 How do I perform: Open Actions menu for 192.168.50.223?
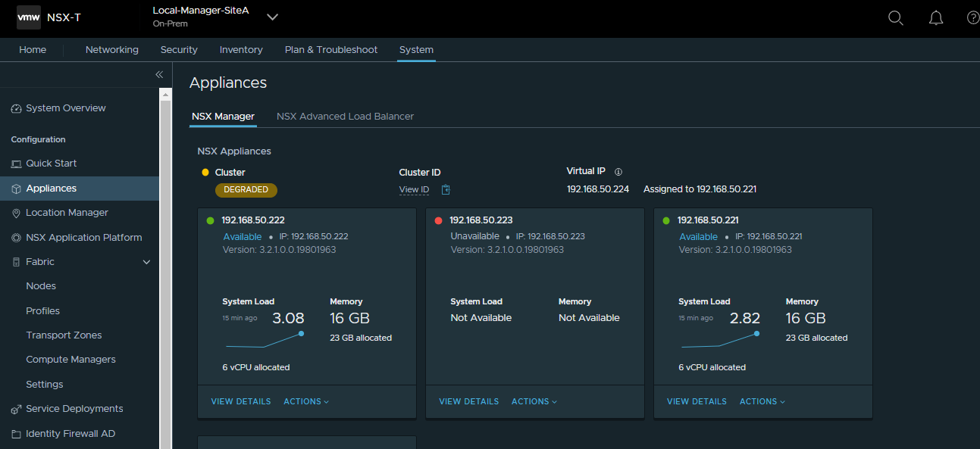pos(534,401)
